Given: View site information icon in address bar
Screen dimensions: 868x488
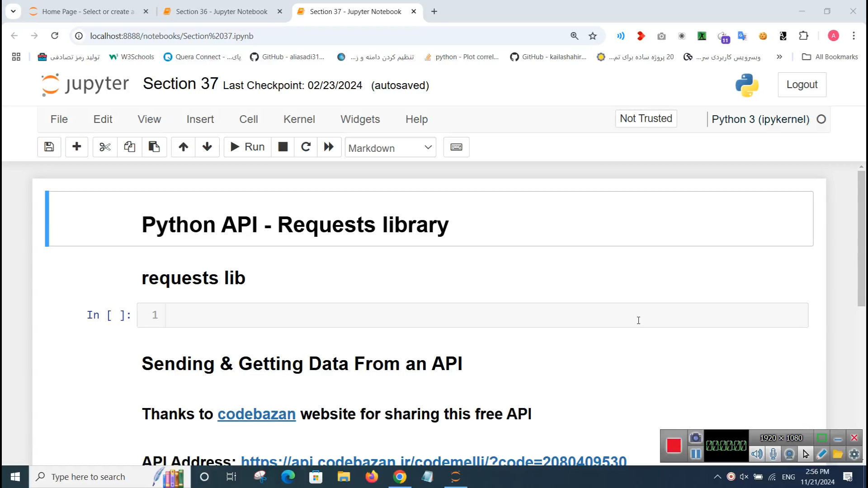Looking at the screenshot, I should click(x=79, y=36).
